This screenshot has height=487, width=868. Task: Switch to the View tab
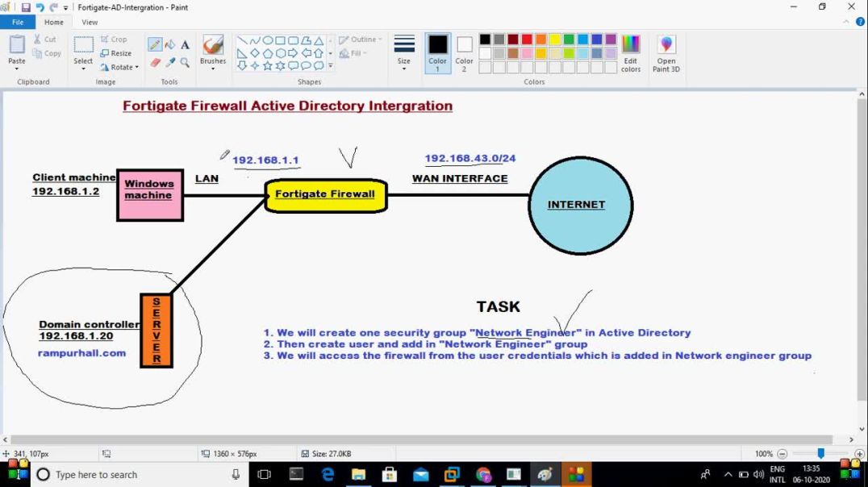point(90,22)
